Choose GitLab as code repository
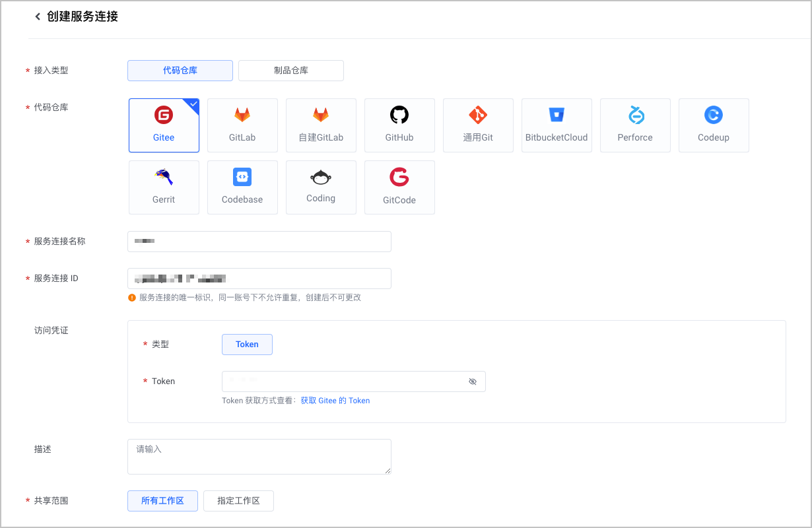Screen dimensions: 812x528 pyautogui.click(x=242, y=125)
